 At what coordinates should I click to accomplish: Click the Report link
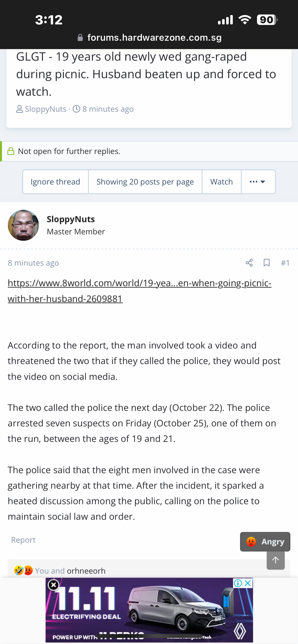coord(23,540)
